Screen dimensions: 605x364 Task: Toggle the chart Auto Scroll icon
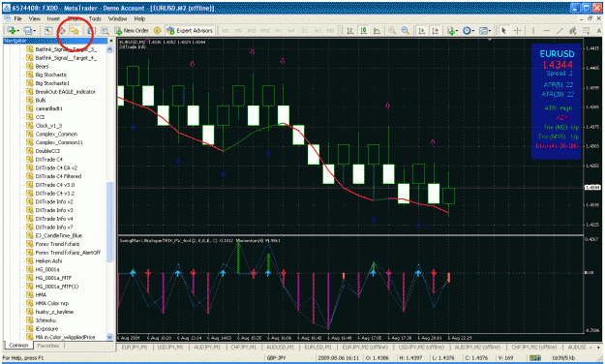tap(422, 30)
